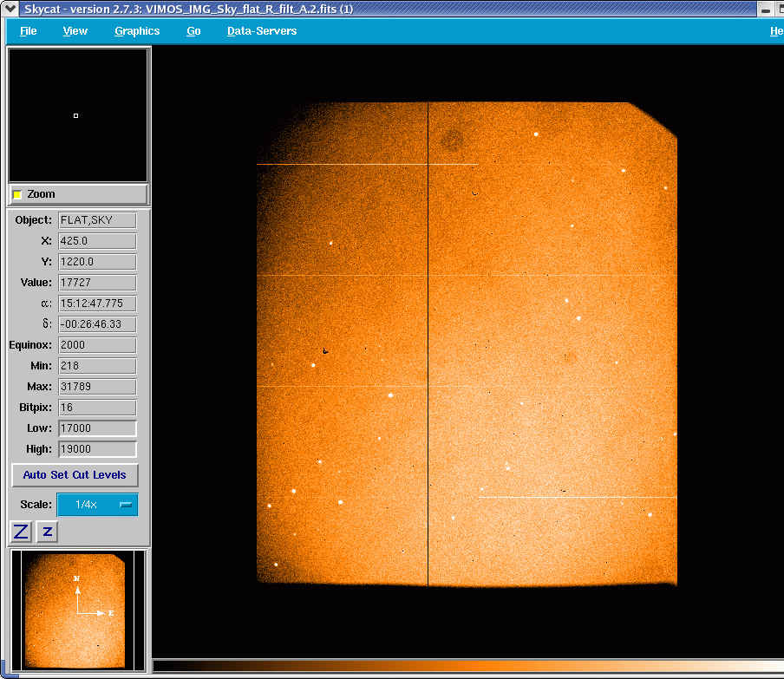Click the right ascension value 15:12:47.775
Viewport: 784px width, 679px height.
tap(97, 304)
